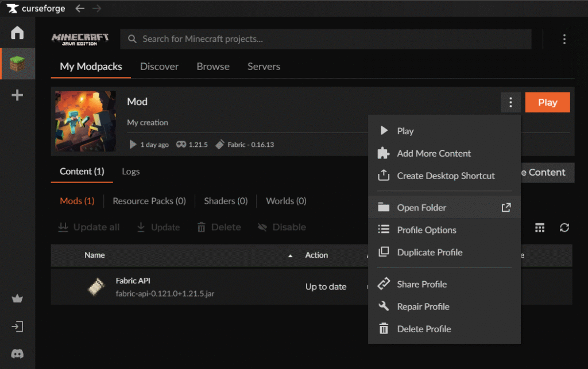This screenshot has height=369, width=588.
Task: Show Worlds (0) content
Action: pyautogui.click(x=286, y=201)
